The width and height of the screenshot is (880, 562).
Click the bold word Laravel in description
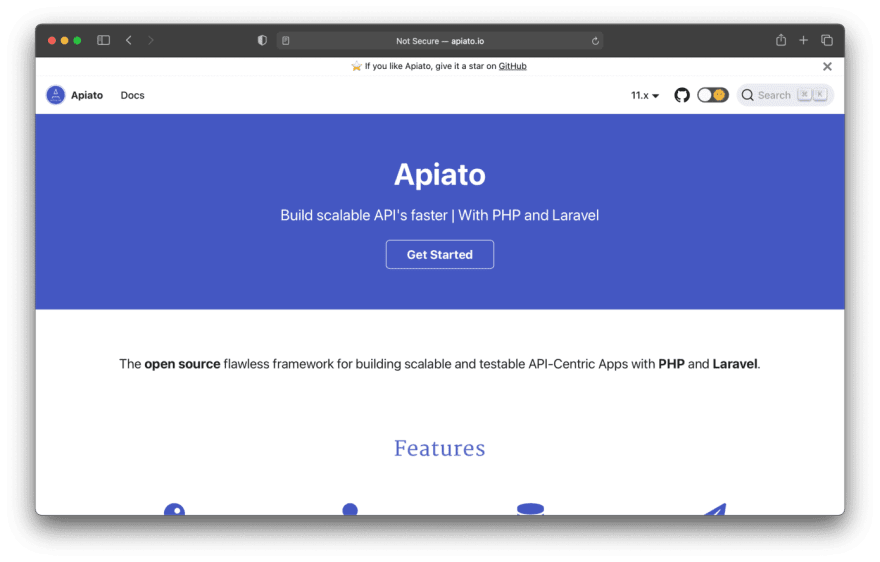735,364
